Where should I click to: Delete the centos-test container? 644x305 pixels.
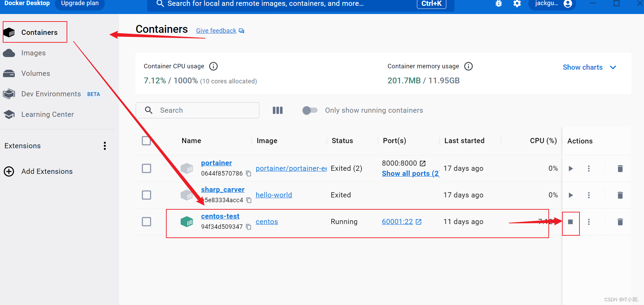(x=620, y=222)
